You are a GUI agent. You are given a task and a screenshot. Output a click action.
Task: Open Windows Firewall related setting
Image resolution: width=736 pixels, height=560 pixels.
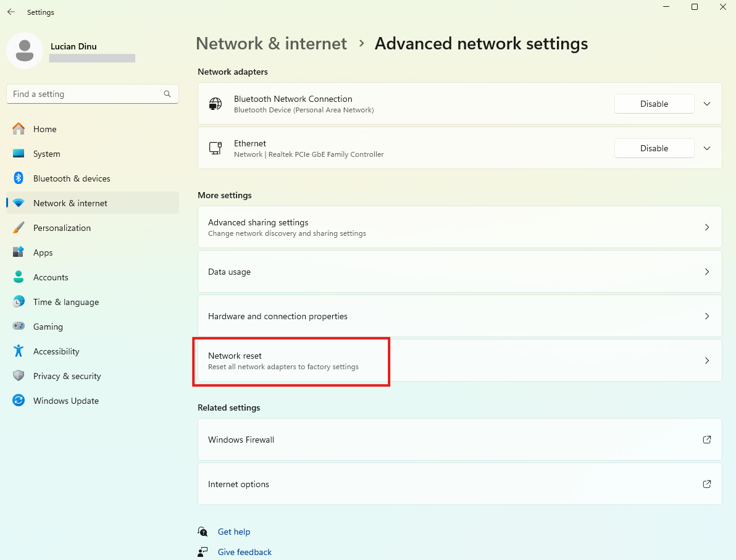[x=459, y=440]
